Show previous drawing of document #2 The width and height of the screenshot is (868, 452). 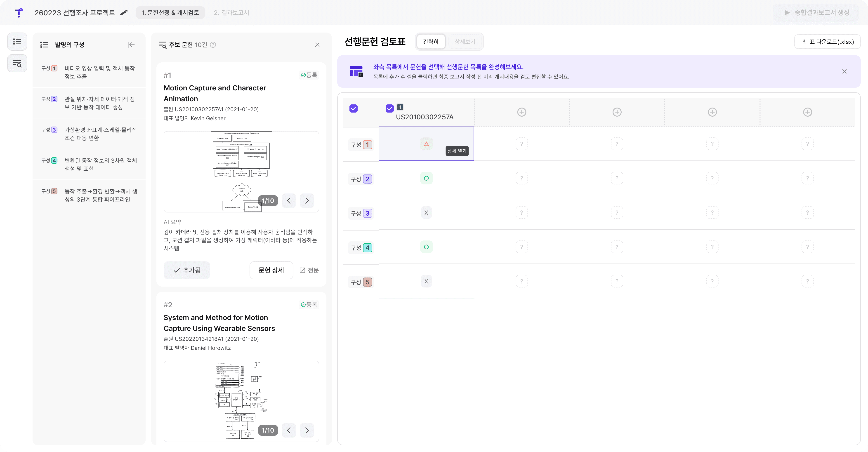click(x=289, y=431)
